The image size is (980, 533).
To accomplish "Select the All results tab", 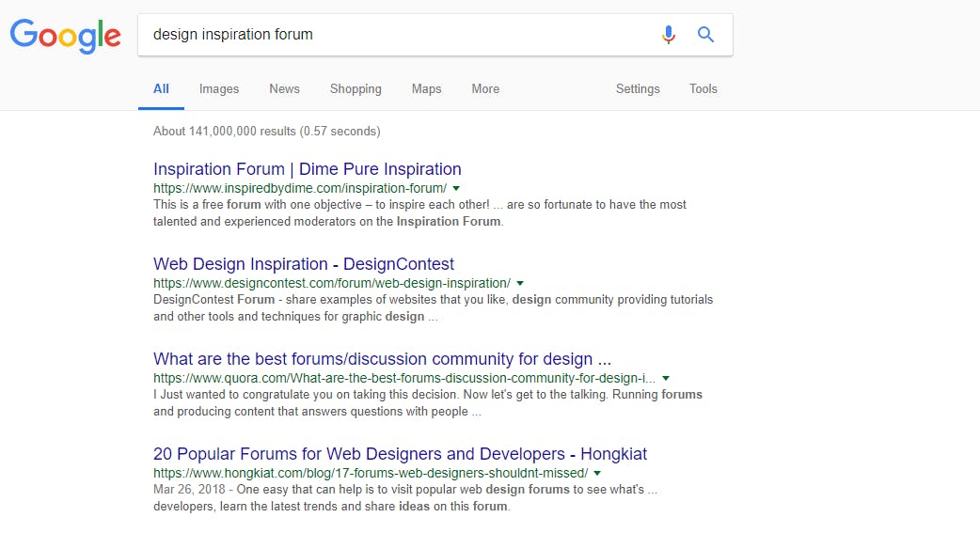I will [161, 88].
